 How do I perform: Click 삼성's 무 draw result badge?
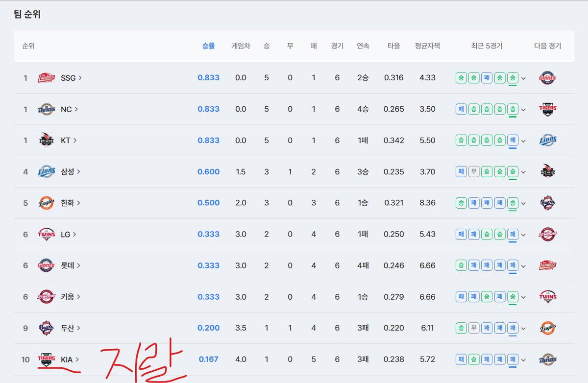pos(473,172)
